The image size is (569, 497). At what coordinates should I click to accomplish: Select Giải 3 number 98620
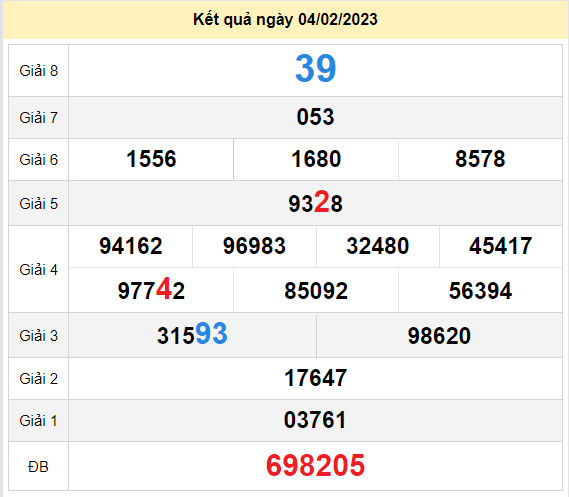pos(439,336)
